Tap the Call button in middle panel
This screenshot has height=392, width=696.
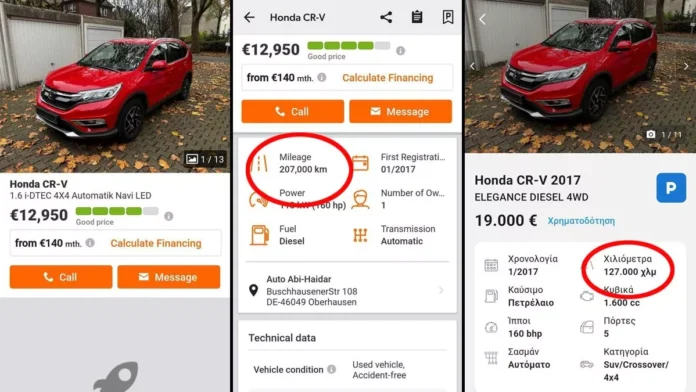pyautogui.click(x=293, y=111)
